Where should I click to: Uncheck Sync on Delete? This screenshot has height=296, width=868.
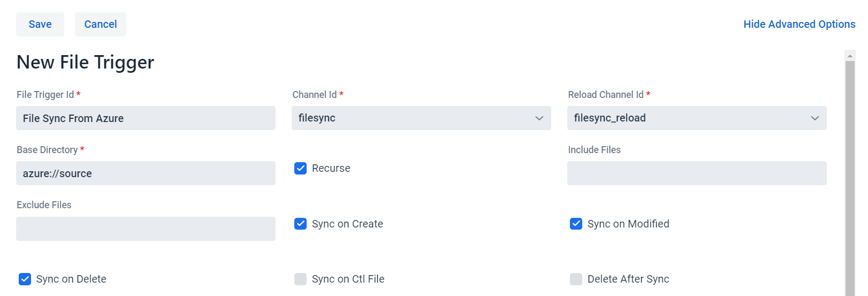click(25, 279)
